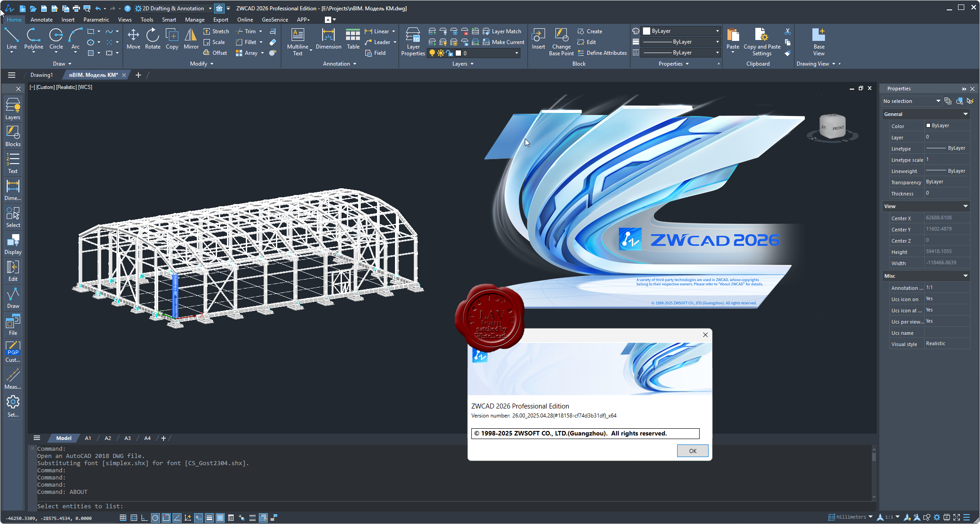The image size is (980, 524).
Task: Click the Create block button
Action: 590,31
